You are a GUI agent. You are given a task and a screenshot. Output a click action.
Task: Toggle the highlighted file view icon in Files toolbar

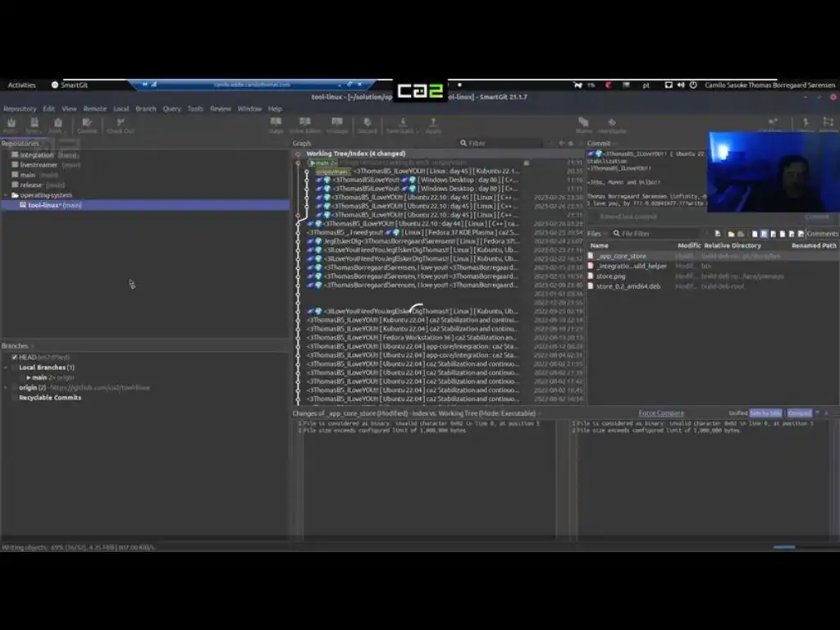click(x=764, y=234)
